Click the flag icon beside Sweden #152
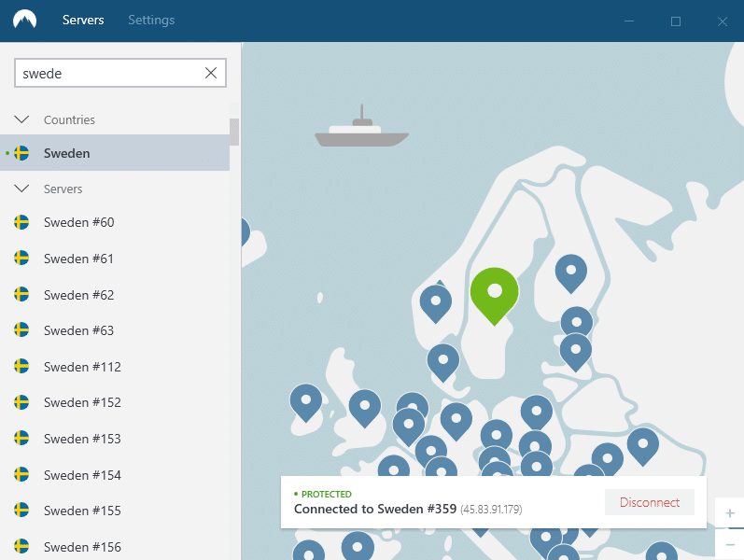The width and height of the screenshot is (744, 560). tap(21, 402)
